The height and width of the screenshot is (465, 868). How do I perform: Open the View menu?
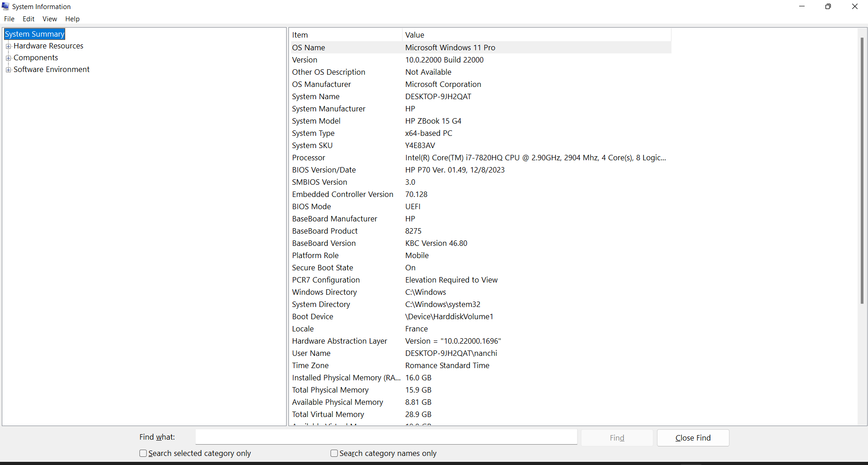[50, 19]
